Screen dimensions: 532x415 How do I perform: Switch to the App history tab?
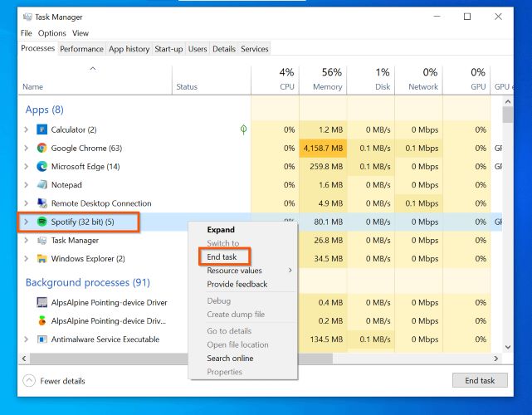129,49
